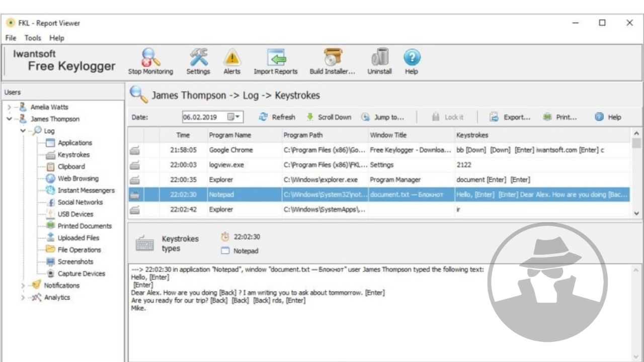Screen dimensions: 644x362
Task: Open the Help menu in menu bar
Action: (x=57, y=38)
